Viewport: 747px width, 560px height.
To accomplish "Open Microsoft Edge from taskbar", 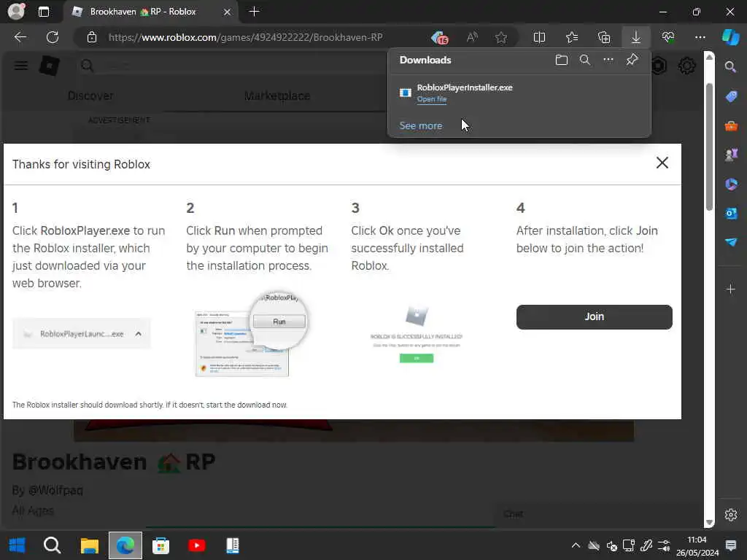I will point(125,545).
